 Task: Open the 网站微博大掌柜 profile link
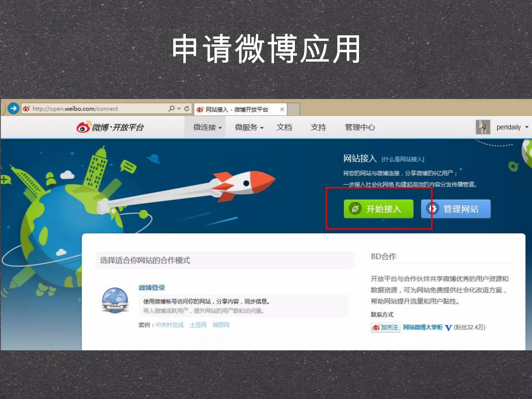[x=423, y=327]
